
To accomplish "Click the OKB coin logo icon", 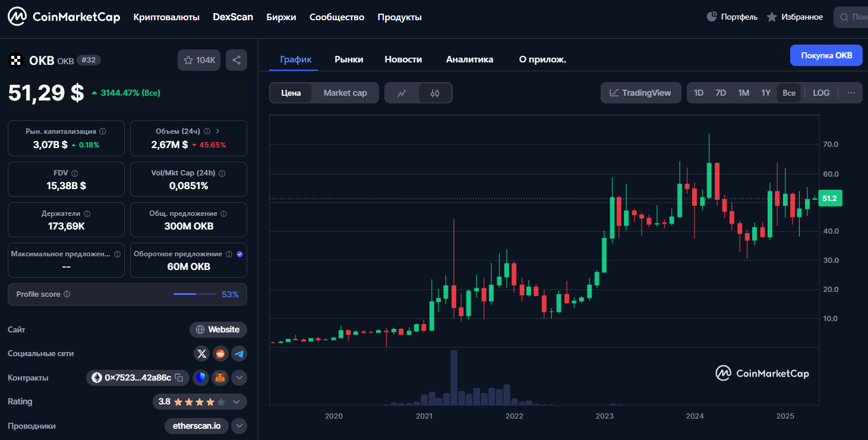I will (15, 60).
